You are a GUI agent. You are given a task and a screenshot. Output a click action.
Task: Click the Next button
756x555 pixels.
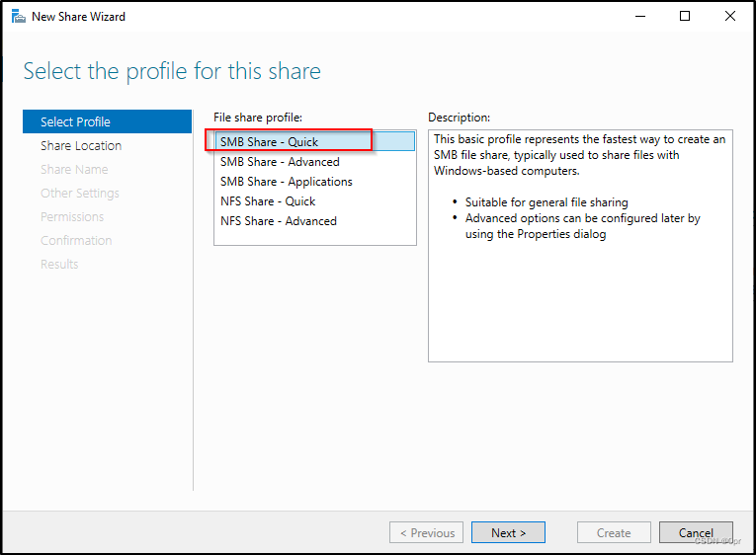tap(508, 532)
